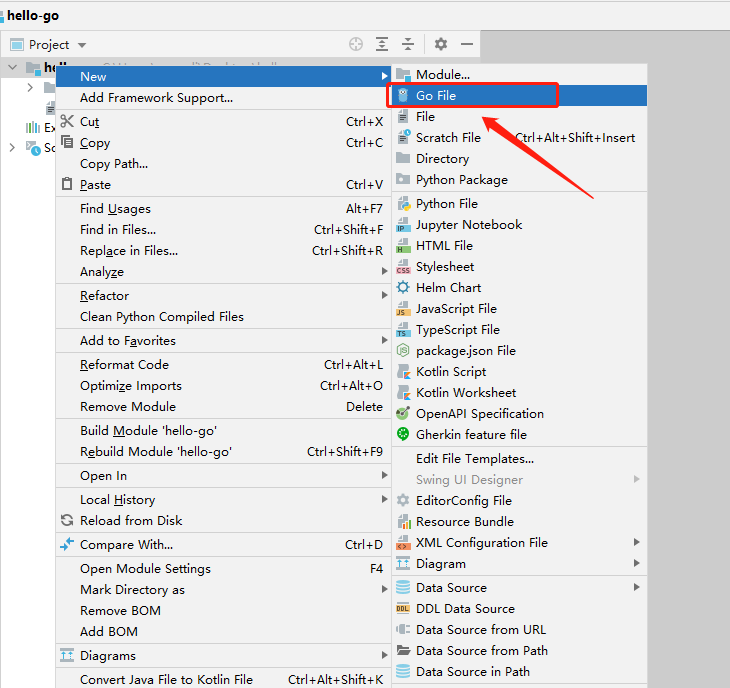The height and width of the screenshot is (688, 730).
Task: Click the Expand All icon in Project toolbar
Action: (x=382, y=44)
